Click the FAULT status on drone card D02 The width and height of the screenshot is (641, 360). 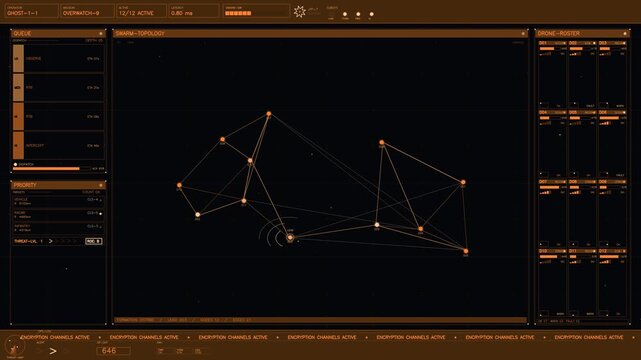pyautogui.click(x=590, y=106)
